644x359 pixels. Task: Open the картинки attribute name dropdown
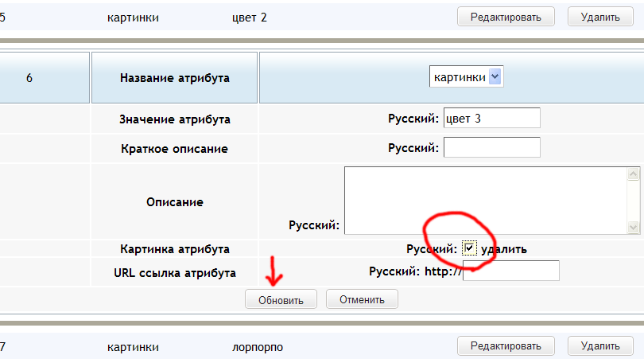(466, 77)
